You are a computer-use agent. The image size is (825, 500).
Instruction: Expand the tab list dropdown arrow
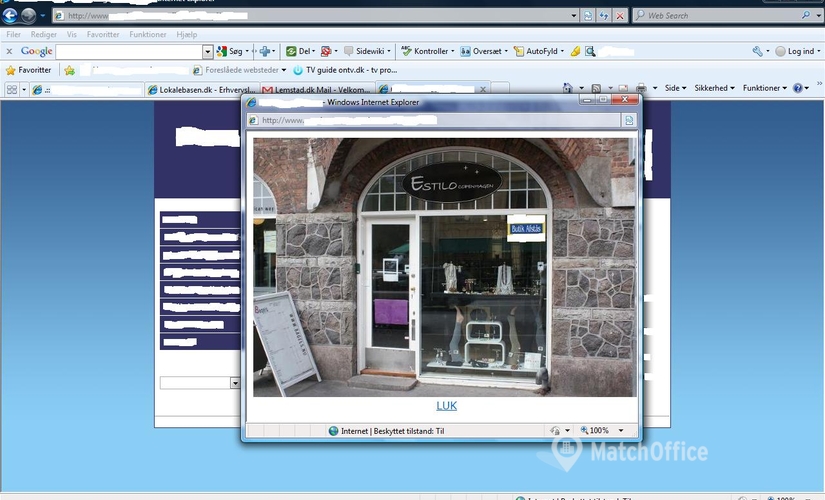(24, 90)
